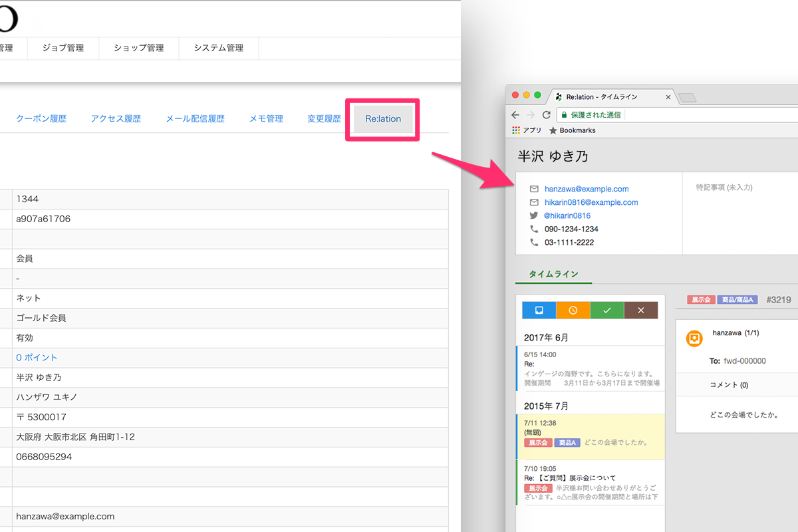Click the 商品/商品A tag beside #3219

click(737, 300)
